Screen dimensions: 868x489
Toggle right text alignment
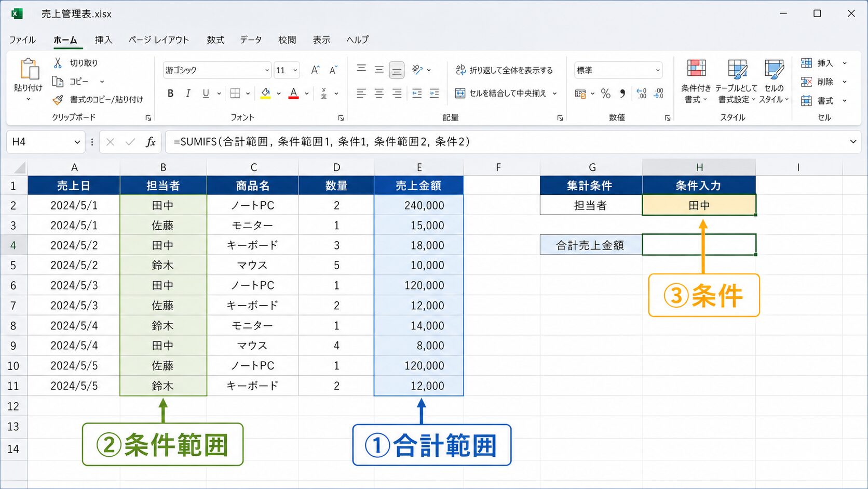pyautogui.click(x=397, y=94)
